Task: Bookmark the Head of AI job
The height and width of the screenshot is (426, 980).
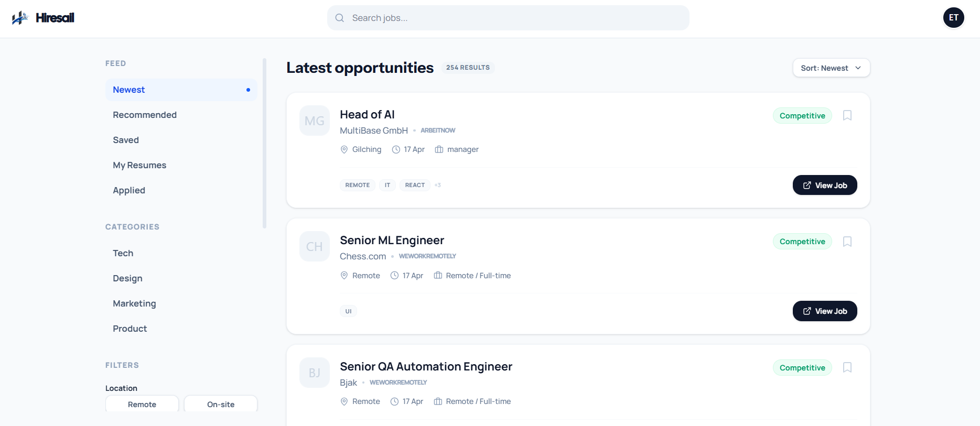Action: point(847,115)
